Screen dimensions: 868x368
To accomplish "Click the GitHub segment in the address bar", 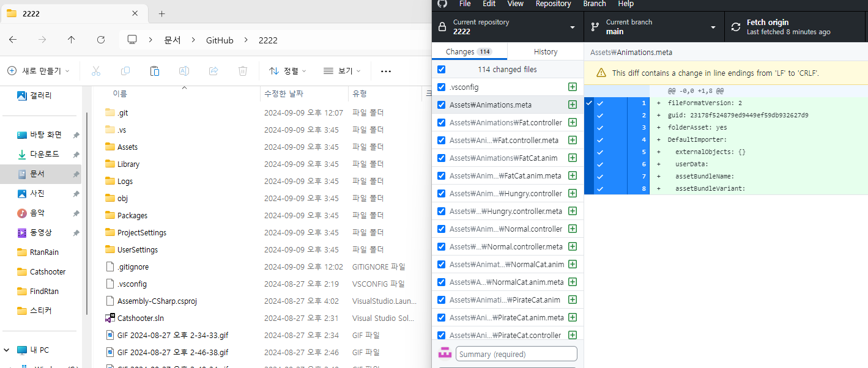I will click(x=220, y=40).
